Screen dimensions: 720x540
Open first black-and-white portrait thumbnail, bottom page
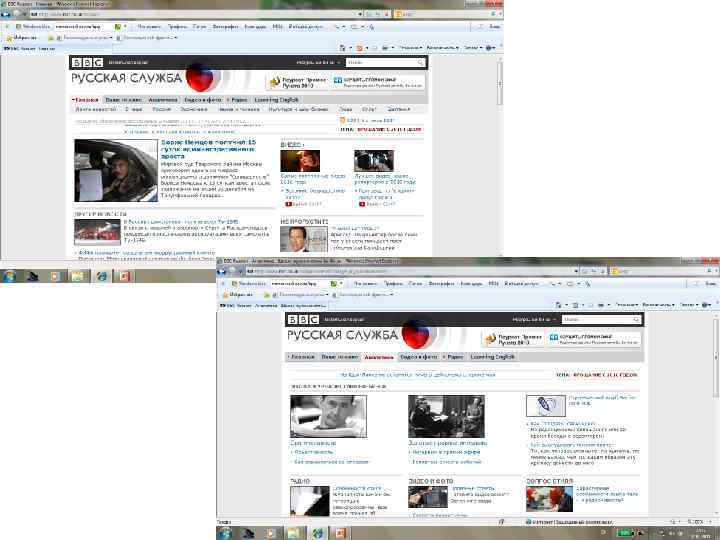pyautogui.click(x=328, y=416)
